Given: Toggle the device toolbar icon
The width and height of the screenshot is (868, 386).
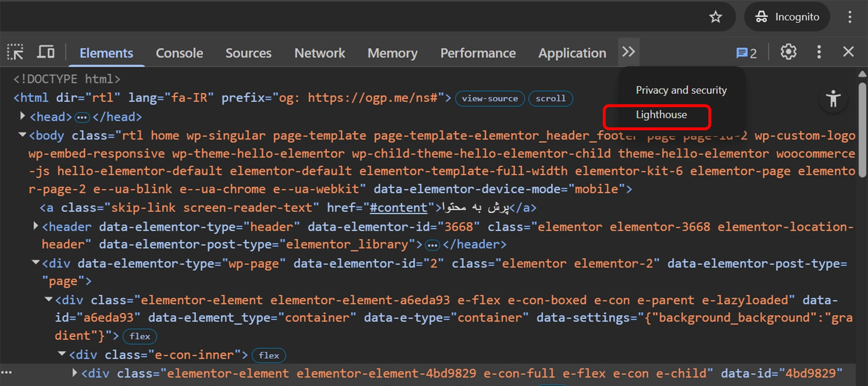Looking at the screenshot, I should coord(46,52).
